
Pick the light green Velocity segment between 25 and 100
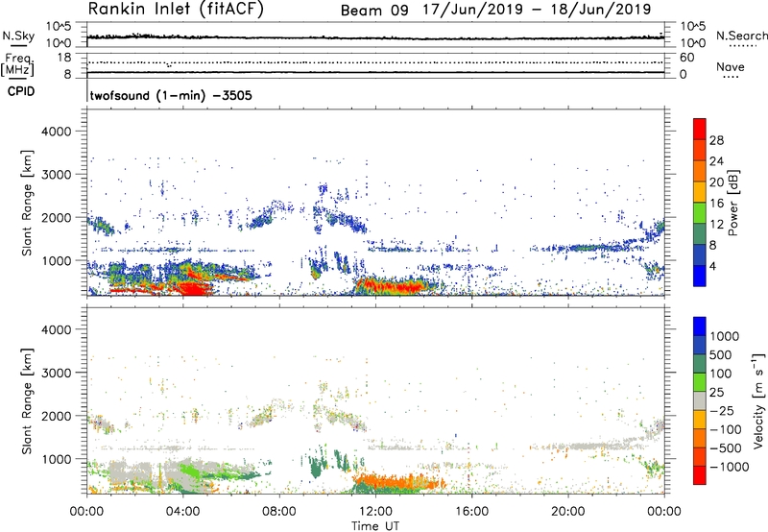click(700, 382)
